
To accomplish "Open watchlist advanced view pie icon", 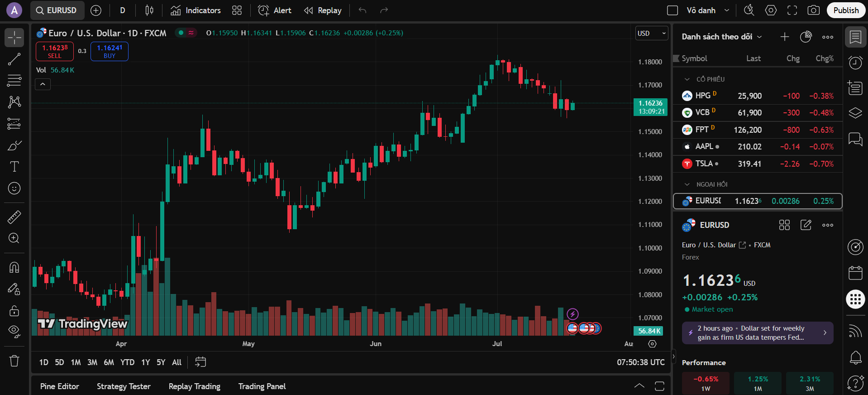I will point(806,37).
